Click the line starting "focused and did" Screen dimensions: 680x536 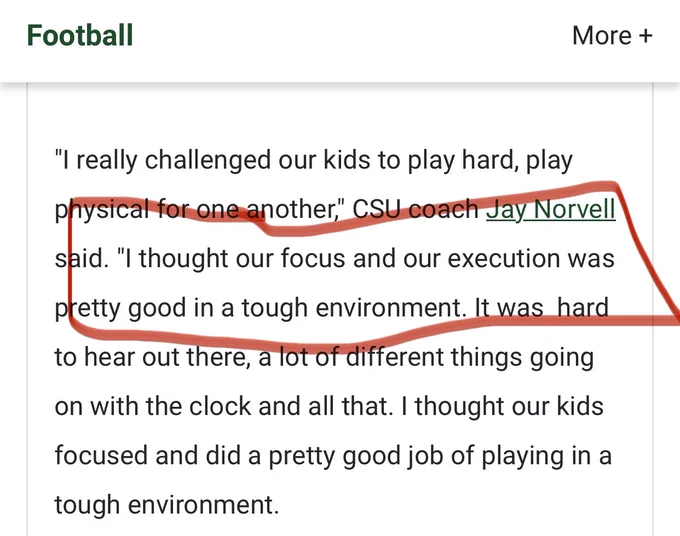(333, 456)
